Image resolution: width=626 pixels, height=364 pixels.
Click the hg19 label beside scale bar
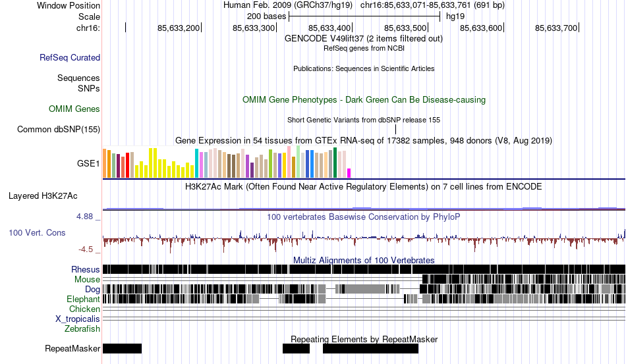(x=455, y=16)
